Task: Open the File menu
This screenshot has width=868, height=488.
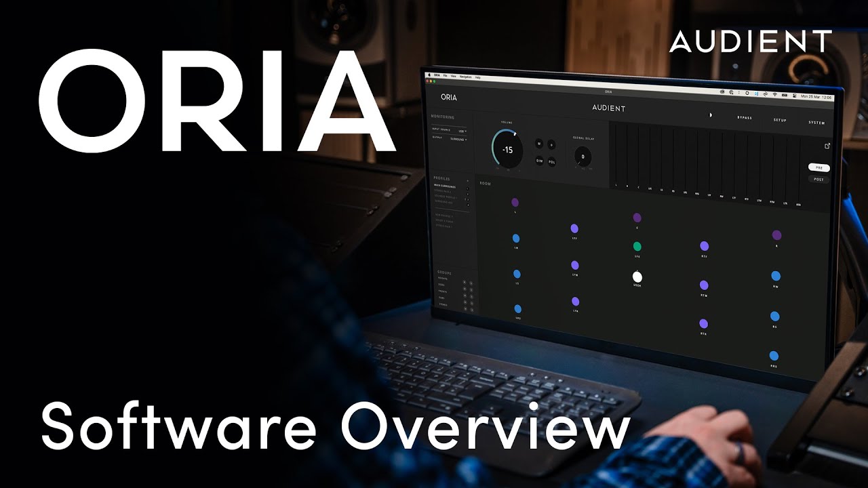Action: pos(446,76)
